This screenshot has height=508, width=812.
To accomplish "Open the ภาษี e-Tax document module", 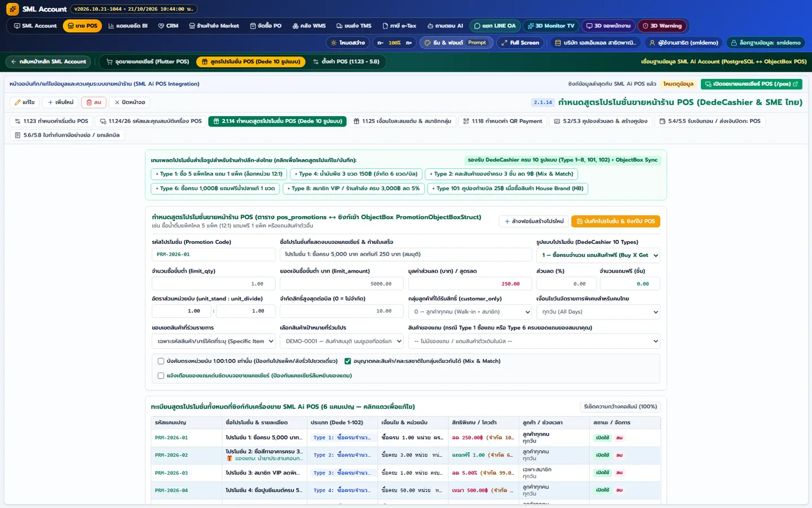I will (399, 26).
